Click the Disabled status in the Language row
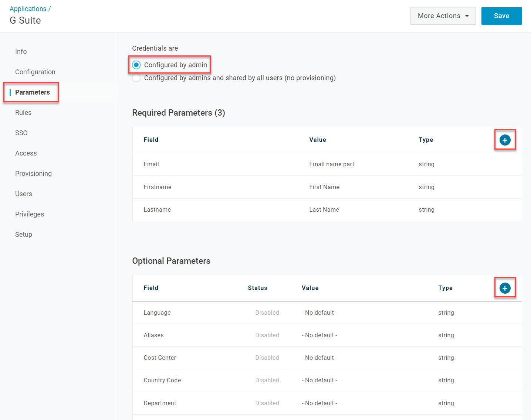 click(267, 313)
